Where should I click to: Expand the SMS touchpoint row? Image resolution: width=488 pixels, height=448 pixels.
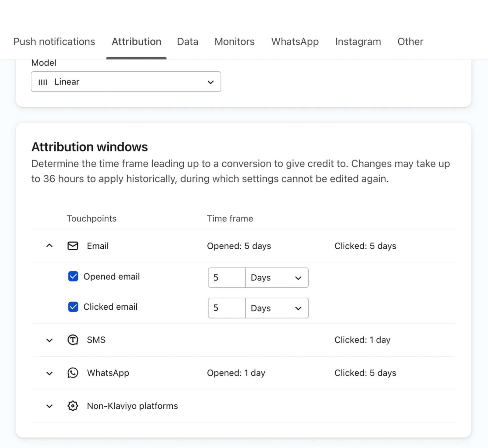49,340
